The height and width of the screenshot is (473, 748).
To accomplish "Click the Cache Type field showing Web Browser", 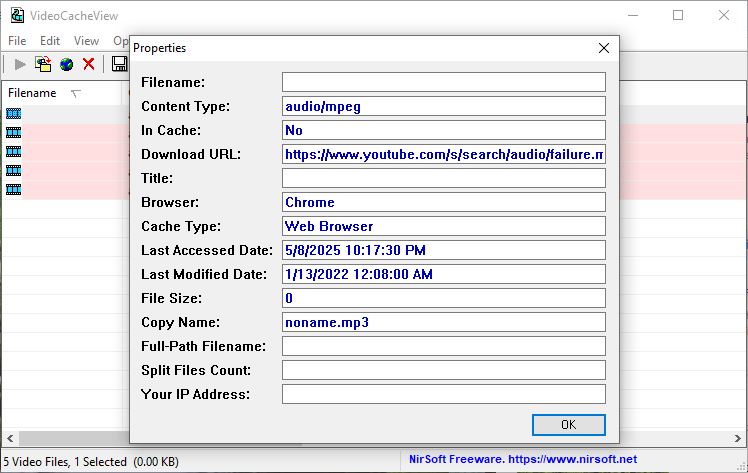I will [x=444, y=226].
